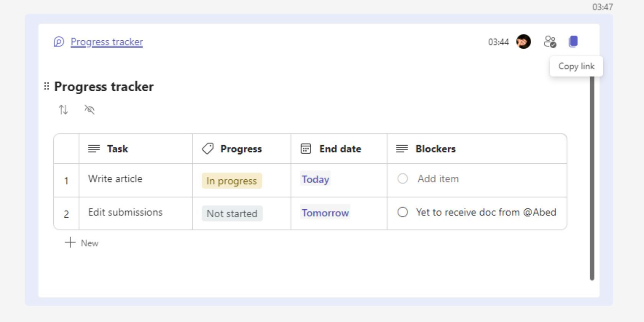The width and height of the screenshot is (644, 322).
Task: Check the blocker about doc from @Abed
Action: (x=403, y=212)
